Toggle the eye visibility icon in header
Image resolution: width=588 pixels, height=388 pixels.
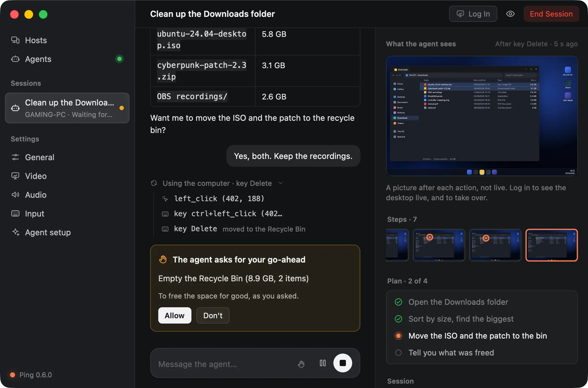[x=510, y=14]
